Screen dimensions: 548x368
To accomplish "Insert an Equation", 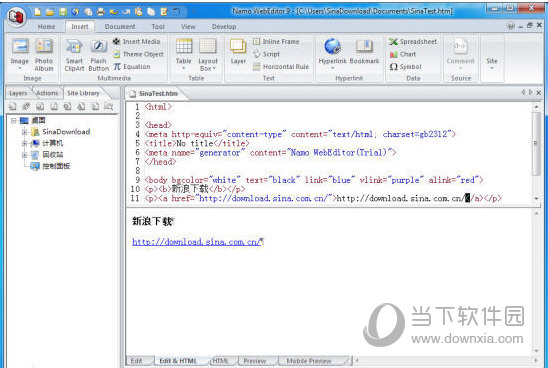I will click(x=132, y=67).
